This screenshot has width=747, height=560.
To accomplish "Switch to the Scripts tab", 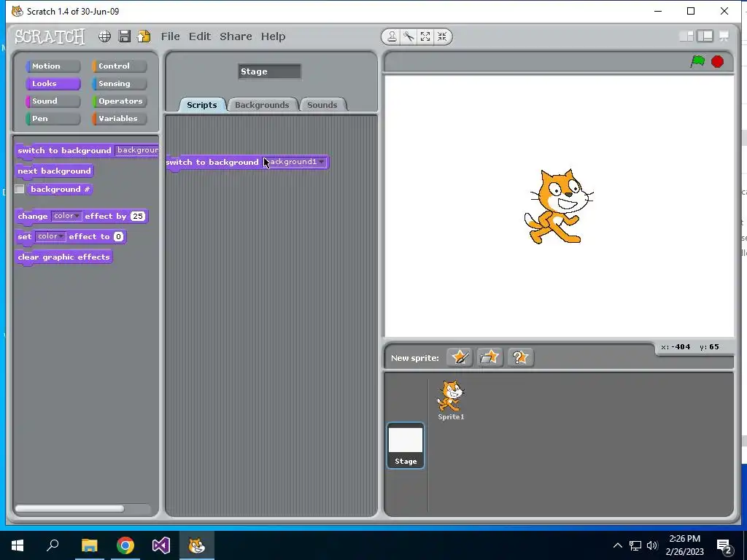I will click(201, 105).
